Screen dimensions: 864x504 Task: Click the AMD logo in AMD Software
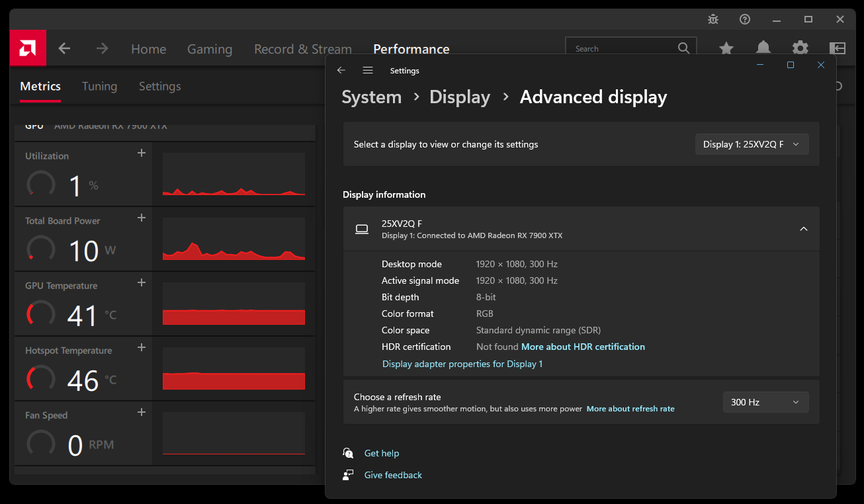(x=28, y=48)
